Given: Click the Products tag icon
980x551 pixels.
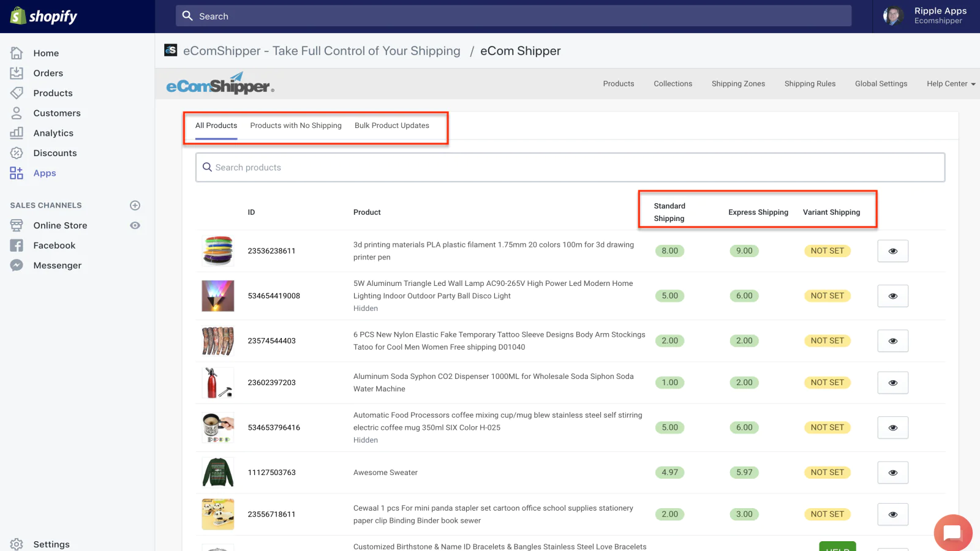Looking at the screenshot, I should (17, 93).
